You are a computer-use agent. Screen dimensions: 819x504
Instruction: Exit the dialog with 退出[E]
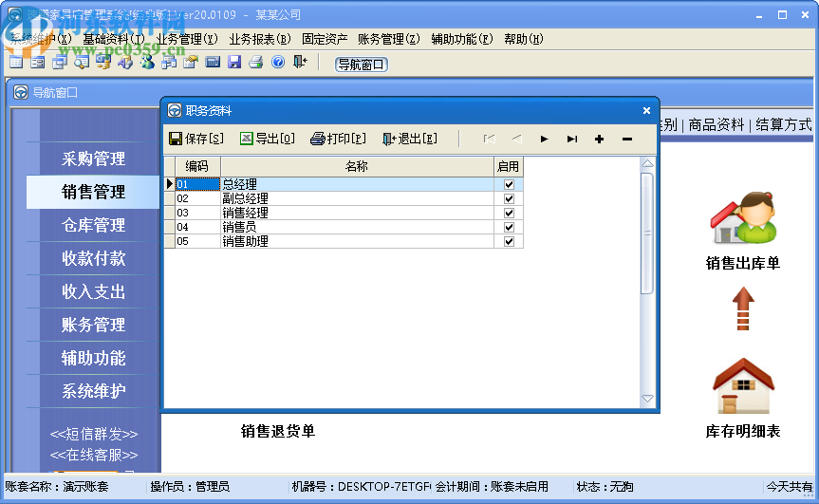point(410,139)
